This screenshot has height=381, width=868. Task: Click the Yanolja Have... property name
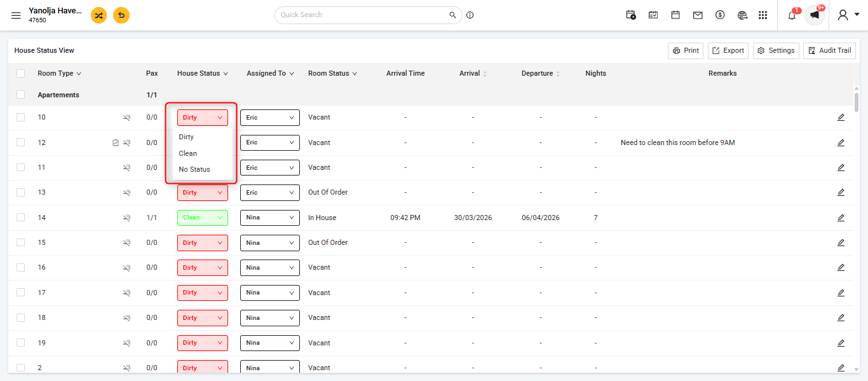[55, 11]
